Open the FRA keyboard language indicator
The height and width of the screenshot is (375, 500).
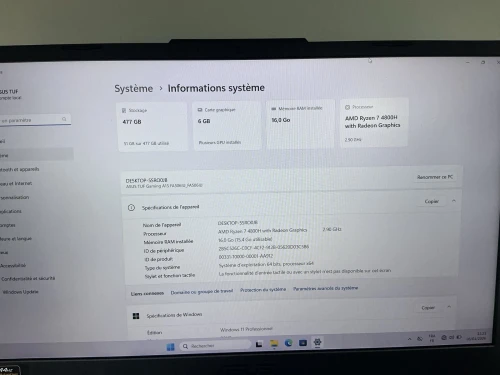pos(432,338)
